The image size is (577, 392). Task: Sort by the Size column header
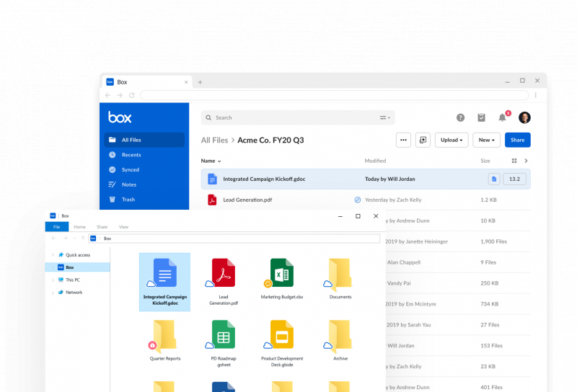coord(485,161)
